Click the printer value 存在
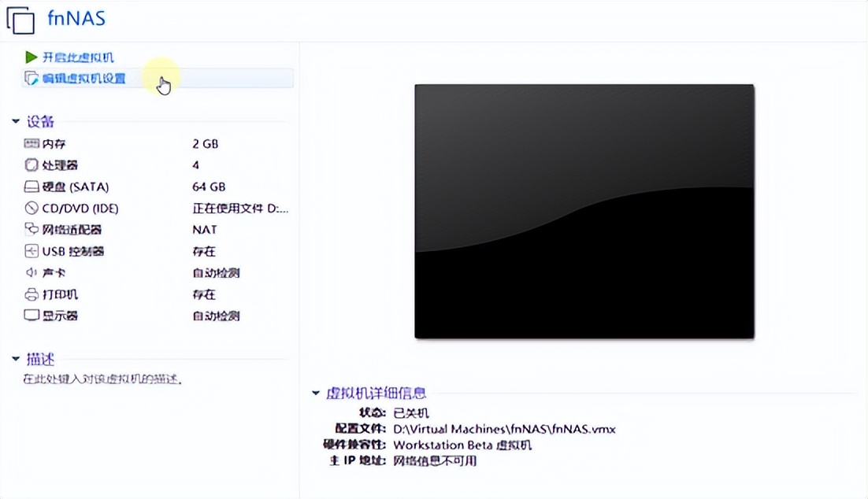This screenshot has width=868, height=499. click(x=204, y=294)
